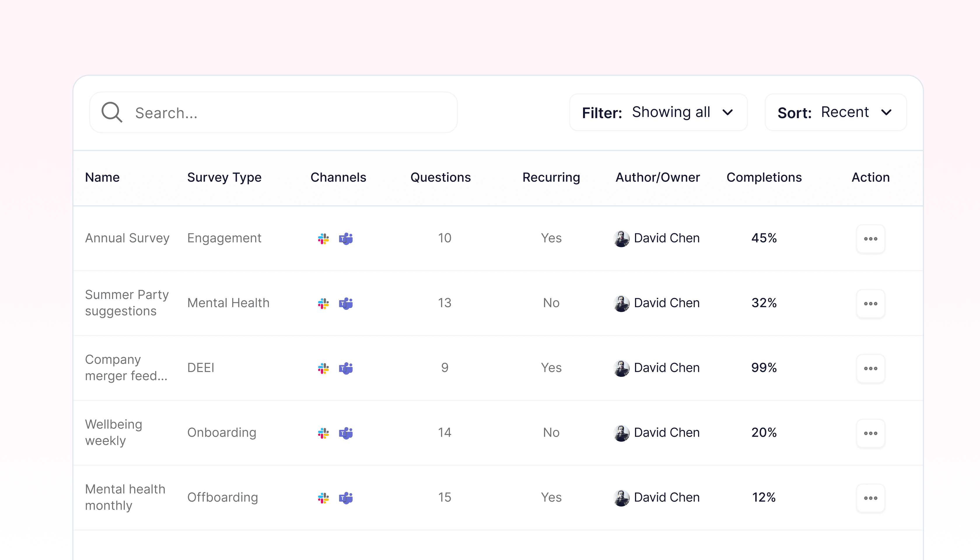Click the Sort dropdown chevron arrow
The width and height of the screenshot is (980, 560).
886,112
